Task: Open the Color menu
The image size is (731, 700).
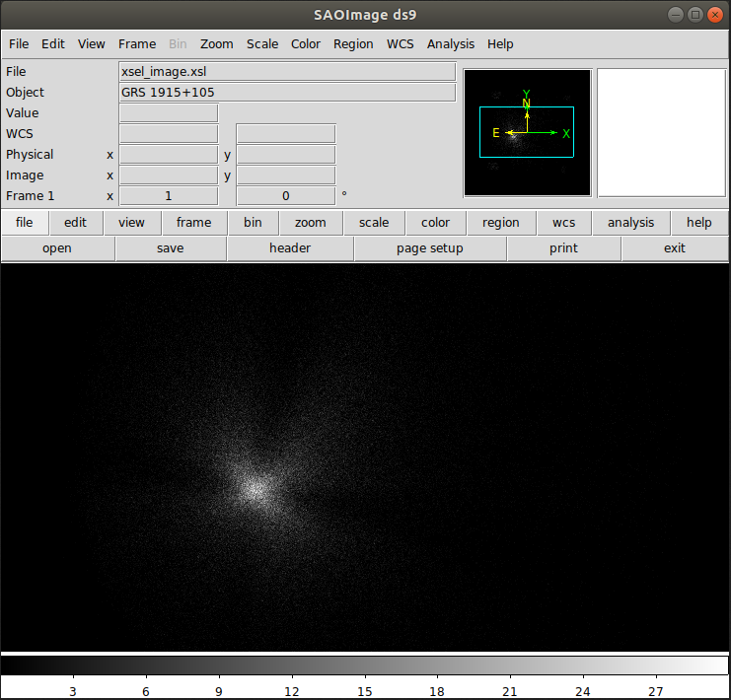Action: (306, 43)
